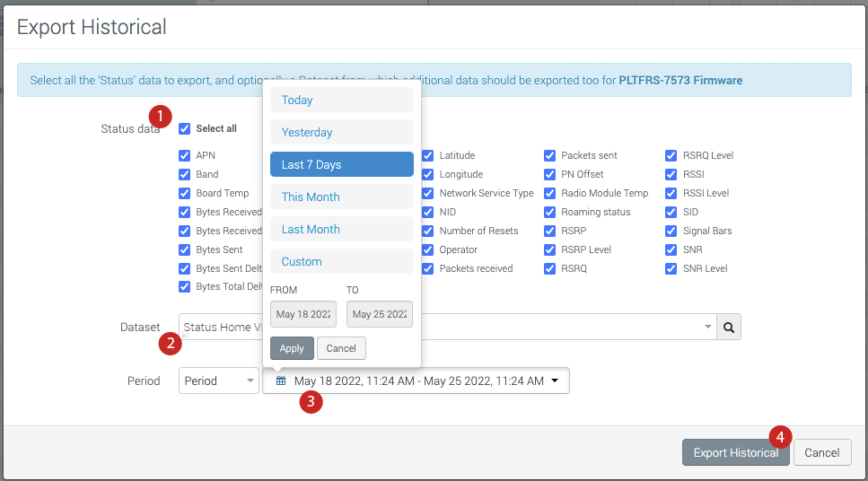Click the calendar icon in date range
This screenshot has height=481, width=868.
281,380
